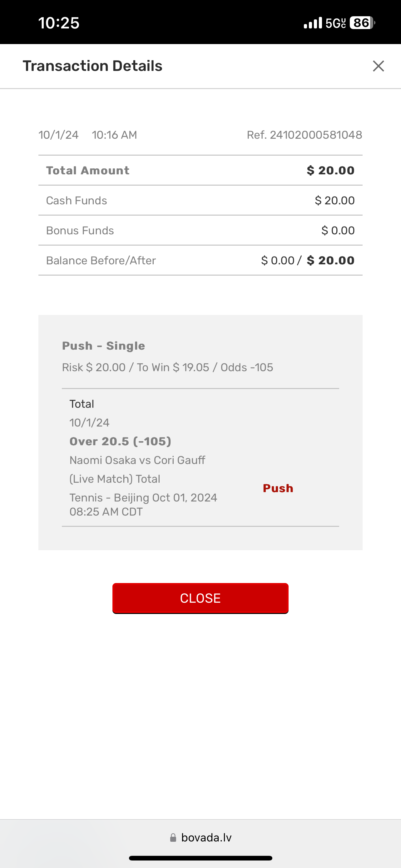401x868 pixels.
Task: Tap the Total Amount $ 20.00 value
Action: tap(330, 171)
